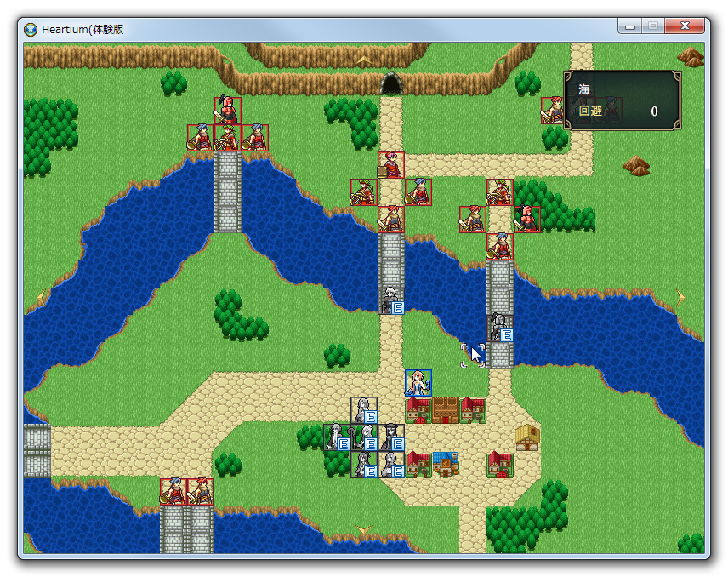The height and width of the screenshot is (577, 728).
Task: Click the isolated red-roof house at village's east
Action: pos(500,465)
